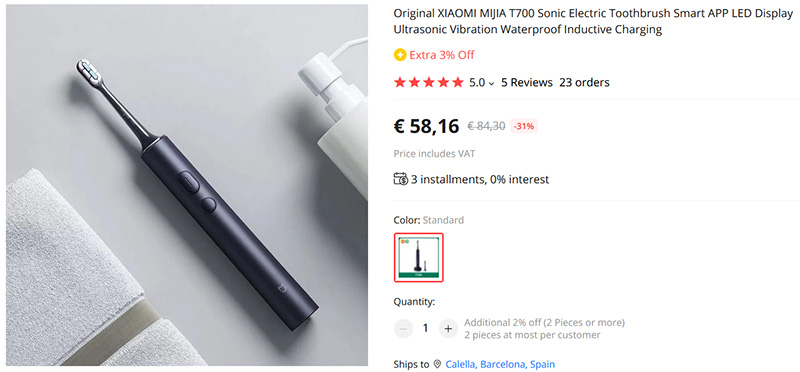Click the location pin icon near Ships to
800x372 pixels.
coord(437,364)
